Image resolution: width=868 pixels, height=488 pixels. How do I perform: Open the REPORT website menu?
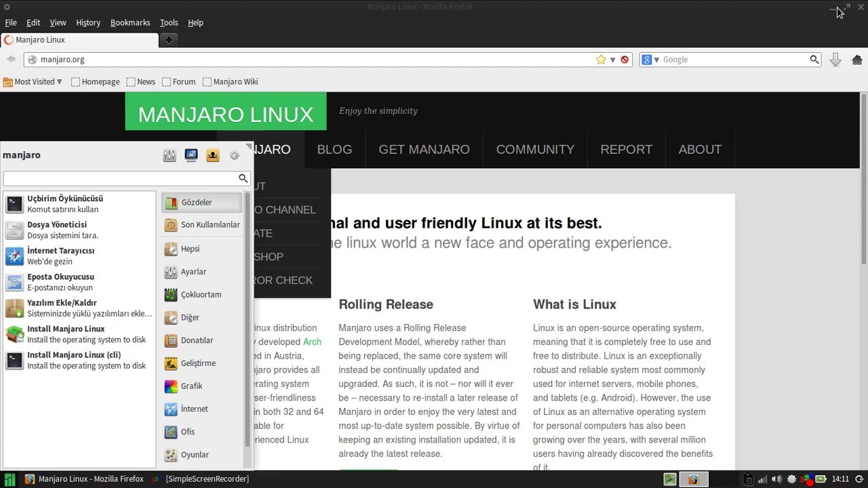(626, 149)
